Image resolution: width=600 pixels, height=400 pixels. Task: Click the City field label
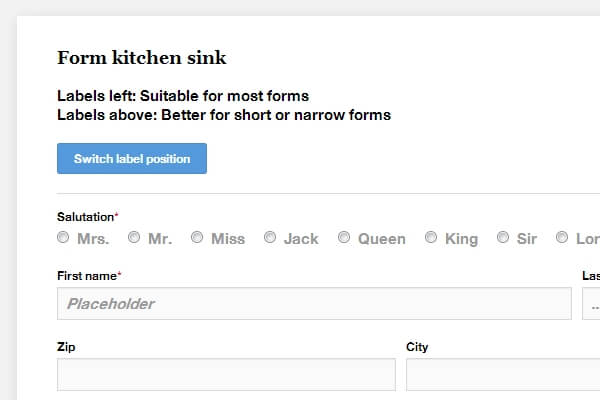417,347
